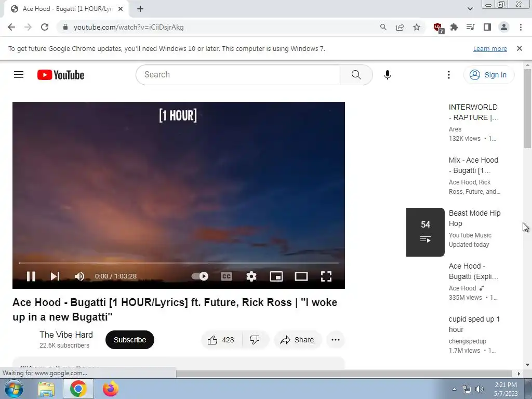Toggle Chrome side panel
The width and height of the screenshot is (532, 399).
pyautogui.click(x=487, y=27)
